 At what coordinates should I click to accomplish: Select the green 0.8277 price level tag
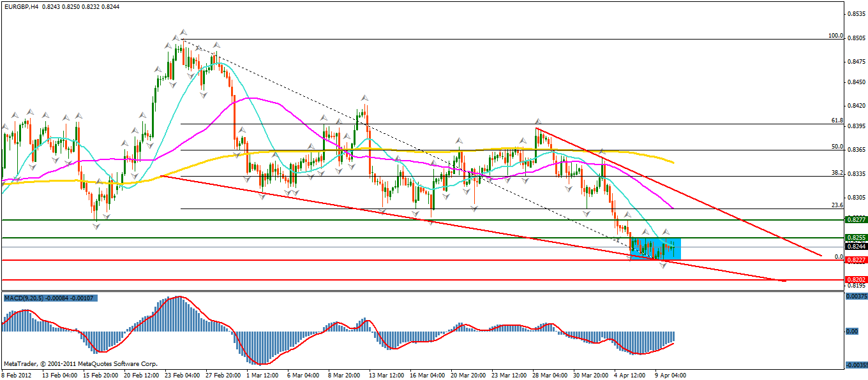855,219
